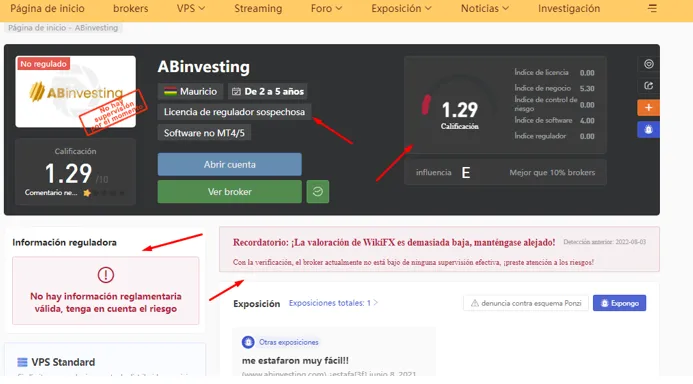Screen dimensions: 693x384
Task: Open the brokers menu item
Action: [x=131, y=8]
